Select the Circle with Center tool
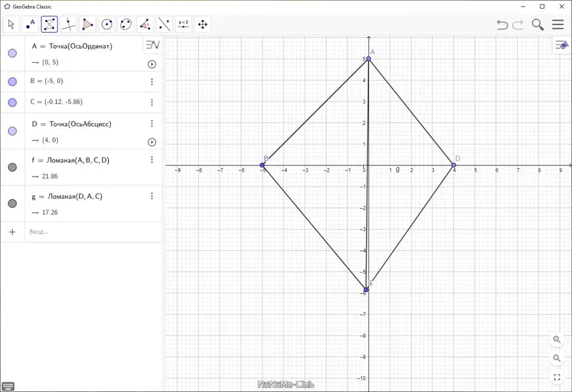572x392 pixels. pos(107,24)
